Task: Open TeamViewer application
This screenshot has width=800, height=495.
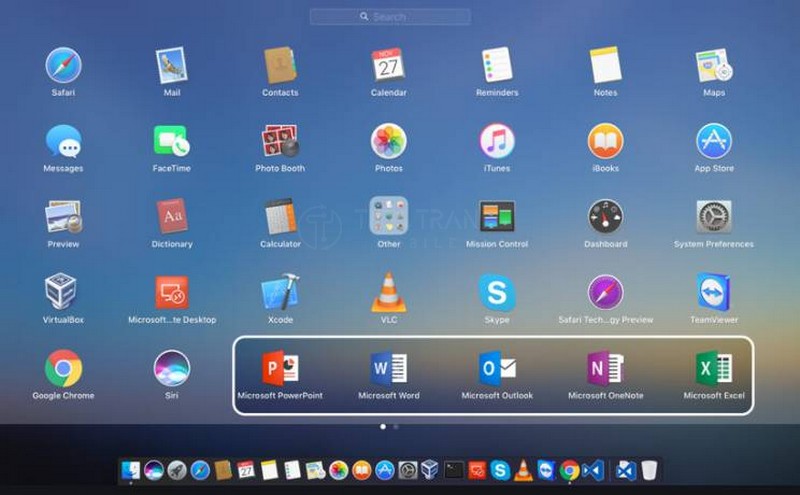Action: tap(714, 293)
